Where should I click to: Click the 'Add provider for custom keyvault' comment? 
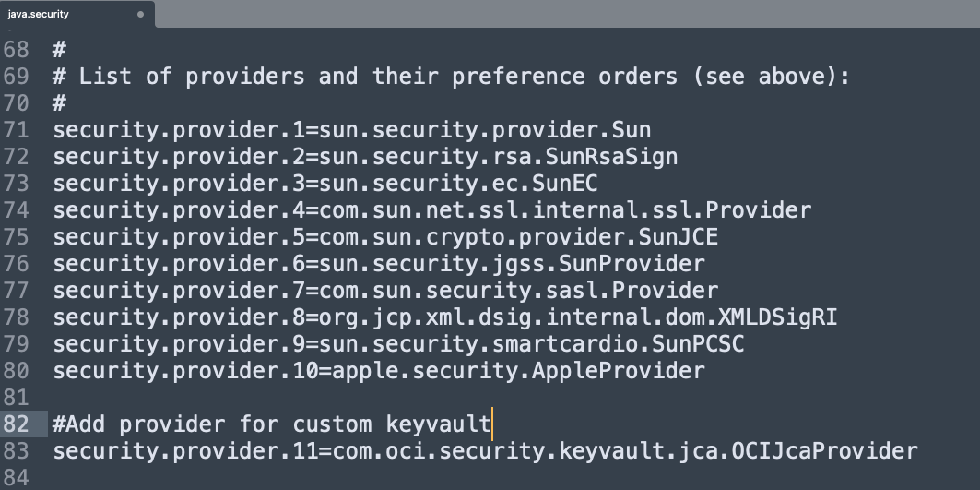point(272,424)
